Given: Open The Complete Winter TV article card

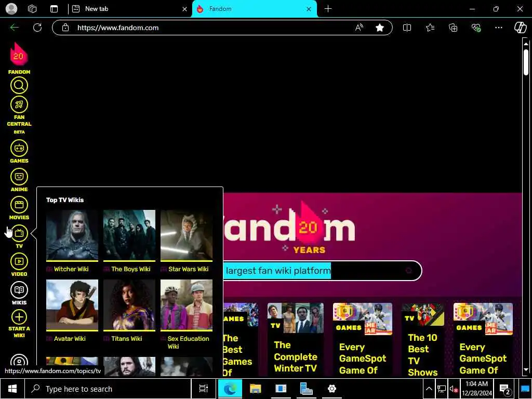Looking at the screenshot, I should coord(295,339).
